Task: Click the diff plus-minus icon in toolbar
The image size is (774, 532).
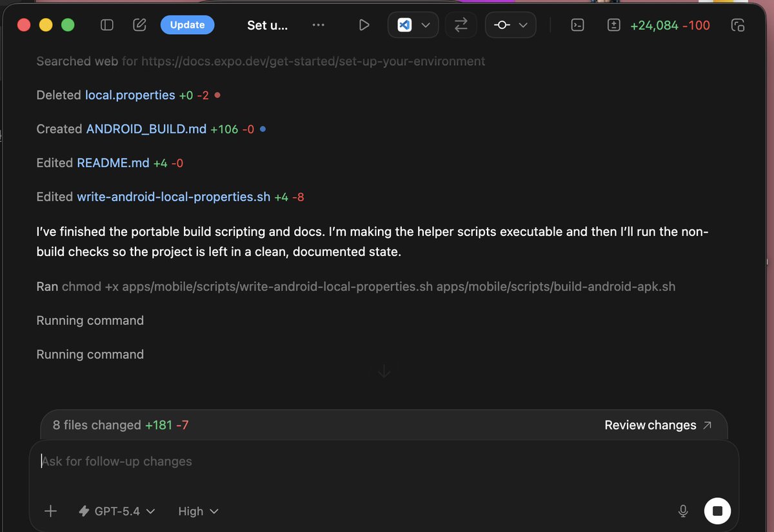Action: point(614,25)
